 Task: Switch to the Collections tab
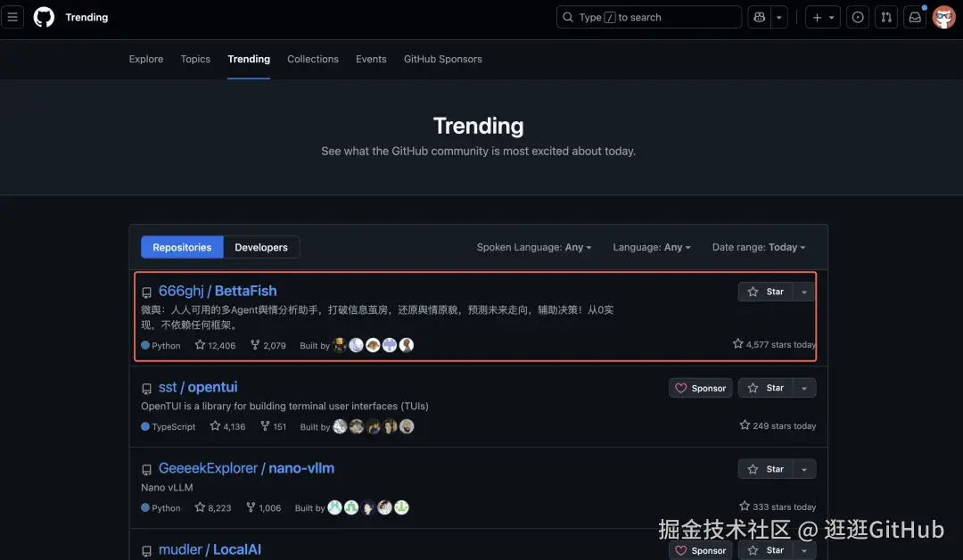pos(313,59)
